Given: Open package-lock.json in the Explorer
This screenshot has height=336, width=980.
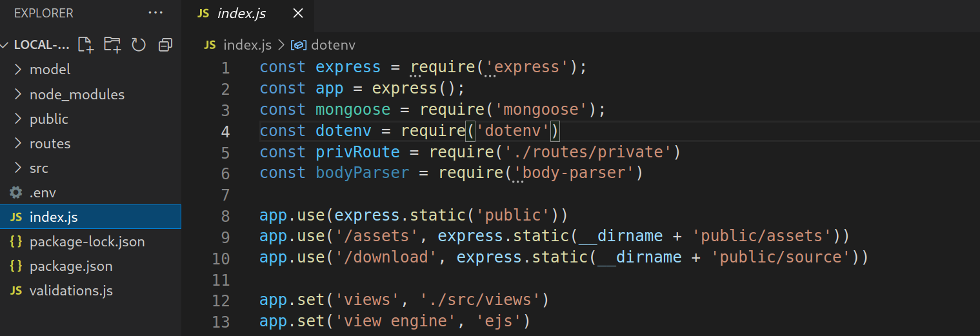Looking at the screenshot, I should coord(86,242).
